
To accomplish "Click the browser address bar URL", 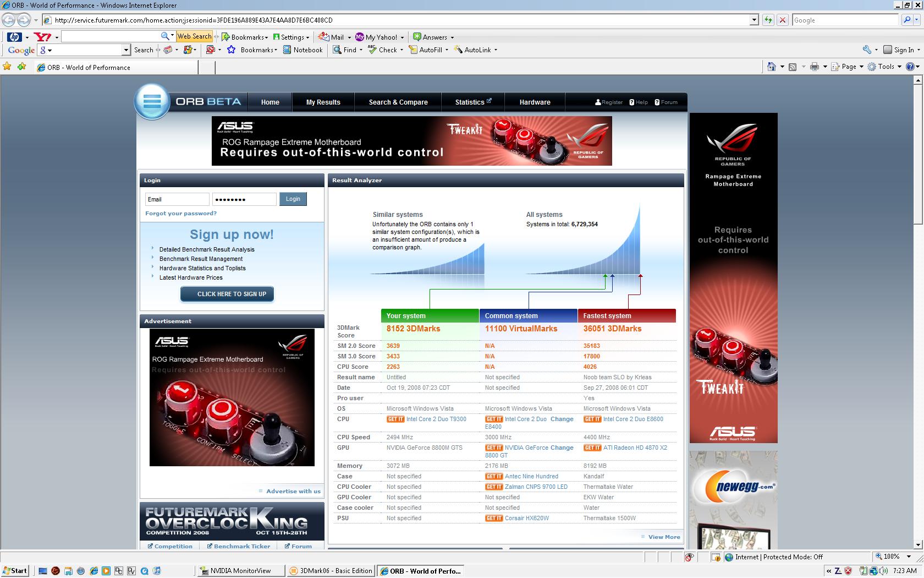I will (x=396, y=20).
